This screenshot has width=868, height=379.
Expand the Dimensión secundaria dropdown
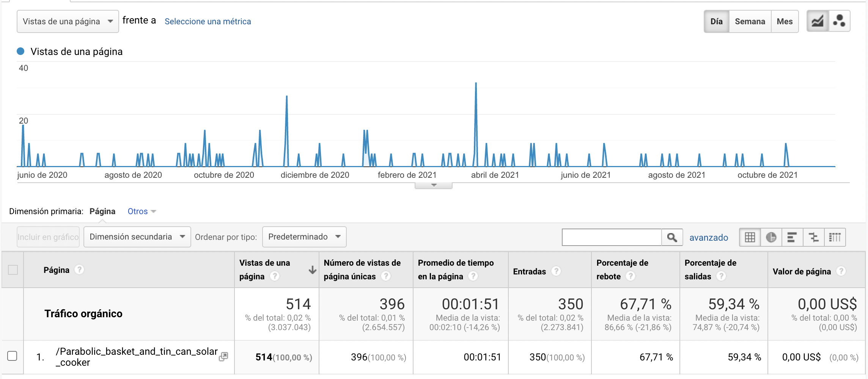coord(137,237)
